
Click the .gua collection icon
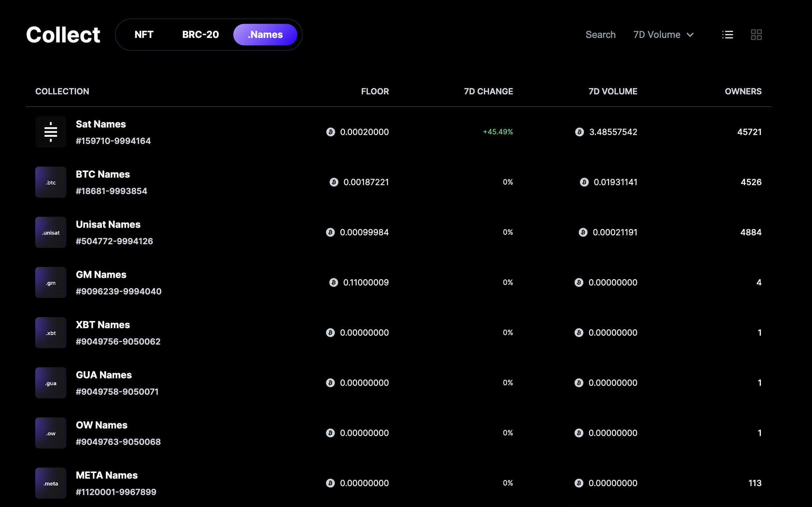point(50,383)
